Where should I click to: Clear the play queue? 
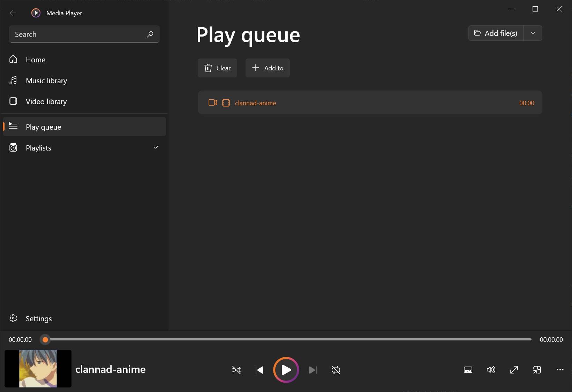tap(217, 68)
